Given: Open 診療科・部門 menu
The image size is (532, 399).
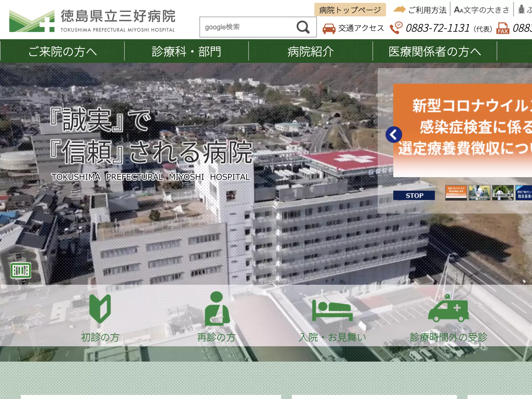Looking at the screenshot, I should [187, 51].
